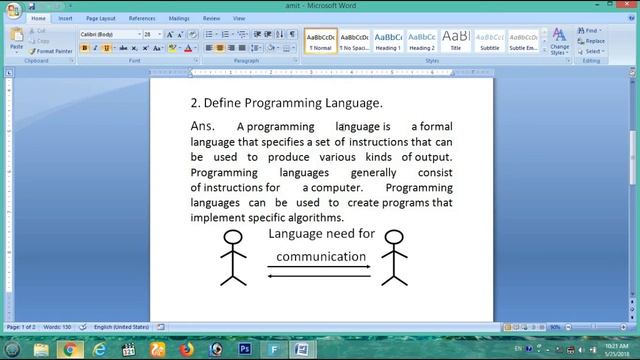Apply subscript formatting

click(134, 48)
